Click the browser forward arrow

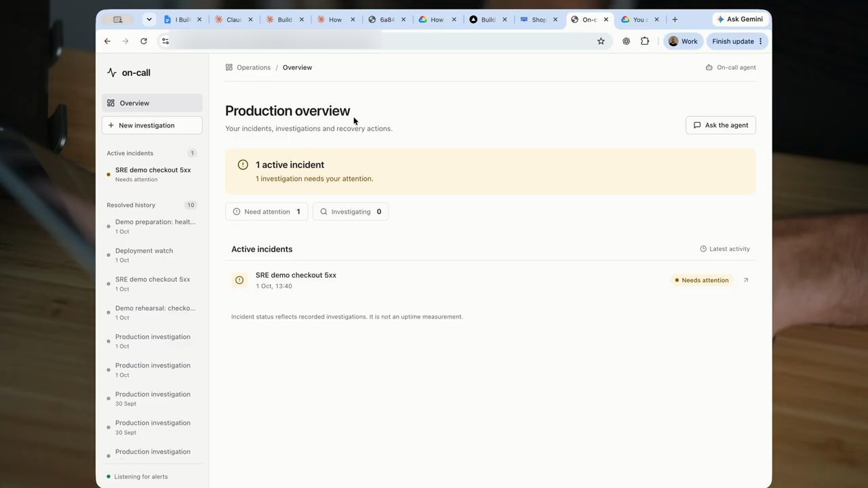click(x=125, y=41)
